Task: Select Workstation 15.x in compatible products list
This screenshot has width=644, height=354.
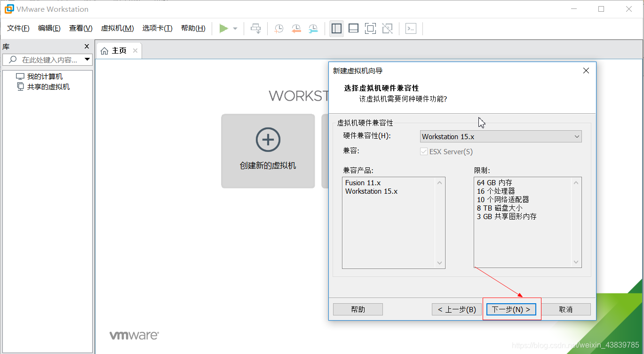Action: tap(372, 191)
